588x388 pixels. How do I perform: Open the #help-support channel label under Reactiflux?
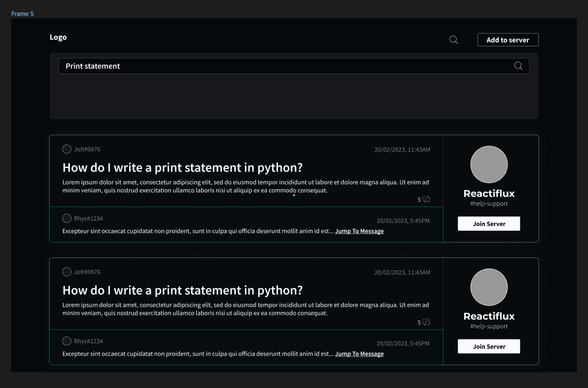(489, 203)
